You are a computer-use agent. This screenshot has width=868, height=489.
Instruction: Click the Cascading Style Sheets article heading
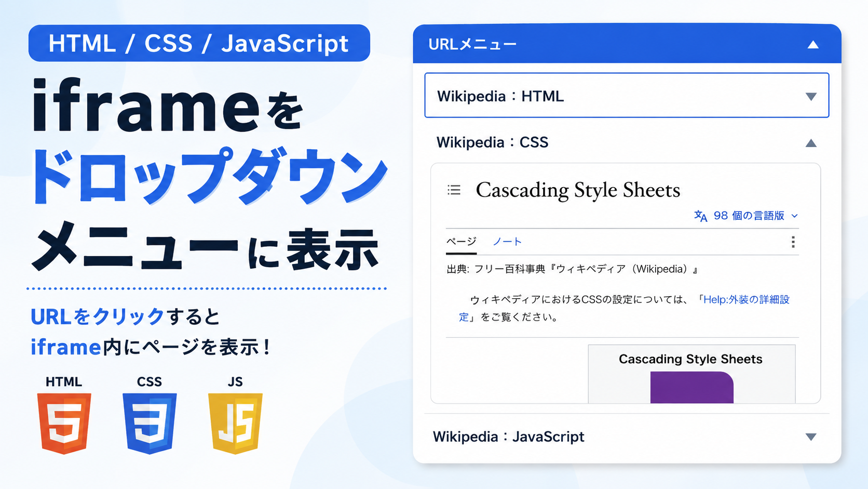point(578,190)
